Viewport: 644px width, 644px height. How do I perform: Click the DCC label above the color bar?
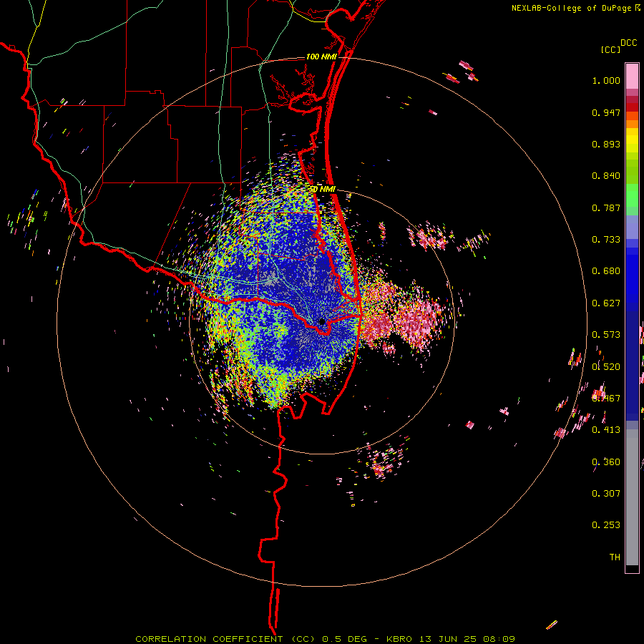pos(629,43)
